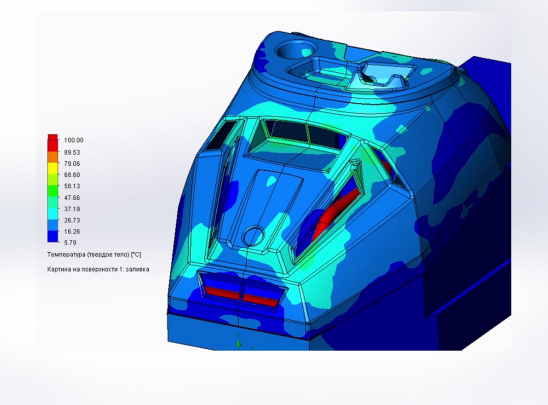Click the 5.79 minimum legend value
The image size is (548, 405).
70,242
